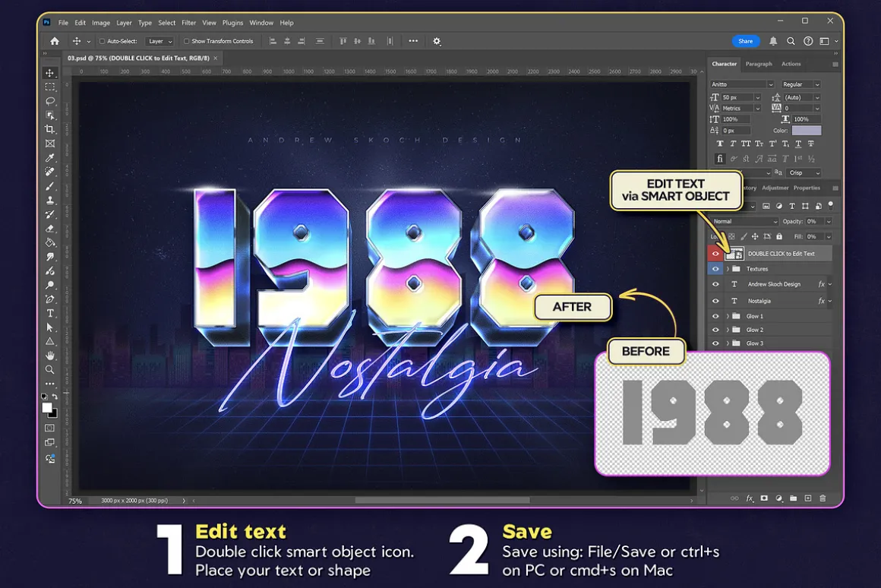The height and width of the screenshot is (588, 881).
Task: Open the Anitto font family dropdown
Action: 742,84
